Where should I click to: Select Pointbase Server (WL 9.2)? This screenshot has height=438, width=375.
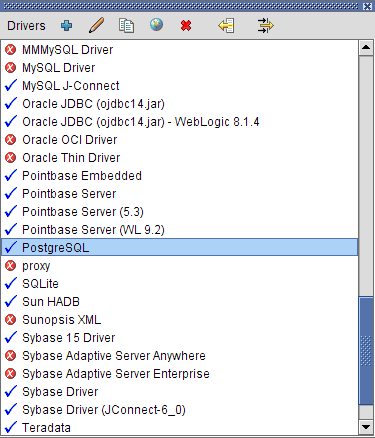click(180, 230)
